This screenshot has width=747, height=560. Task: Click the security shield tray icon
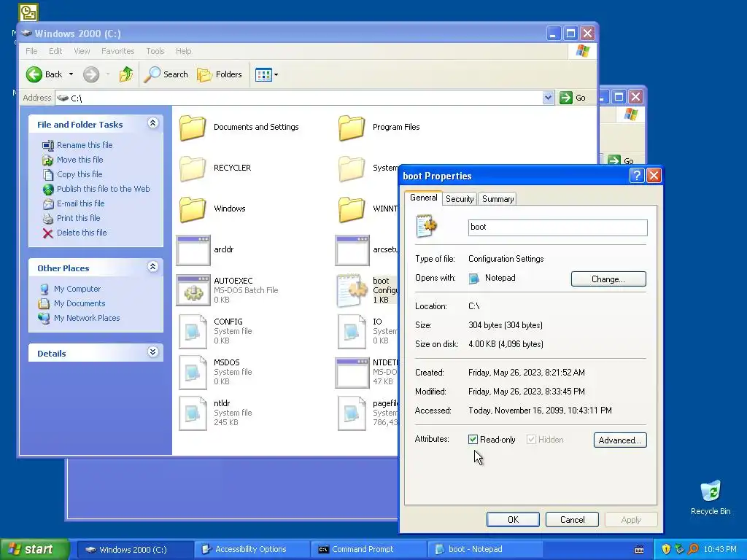pos(666,549)
